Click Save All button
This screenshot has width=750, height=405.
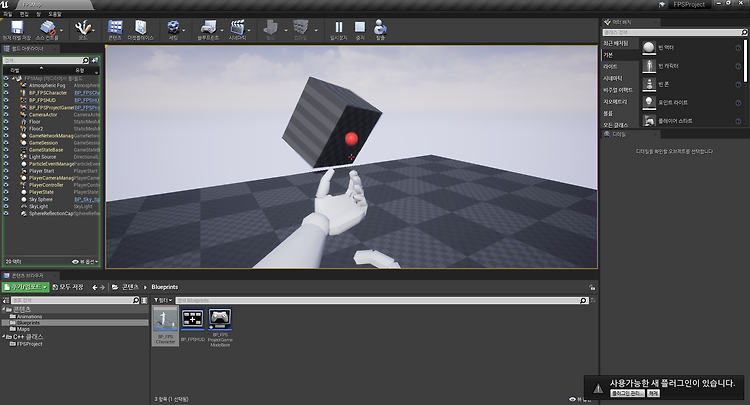click(68, 287)
